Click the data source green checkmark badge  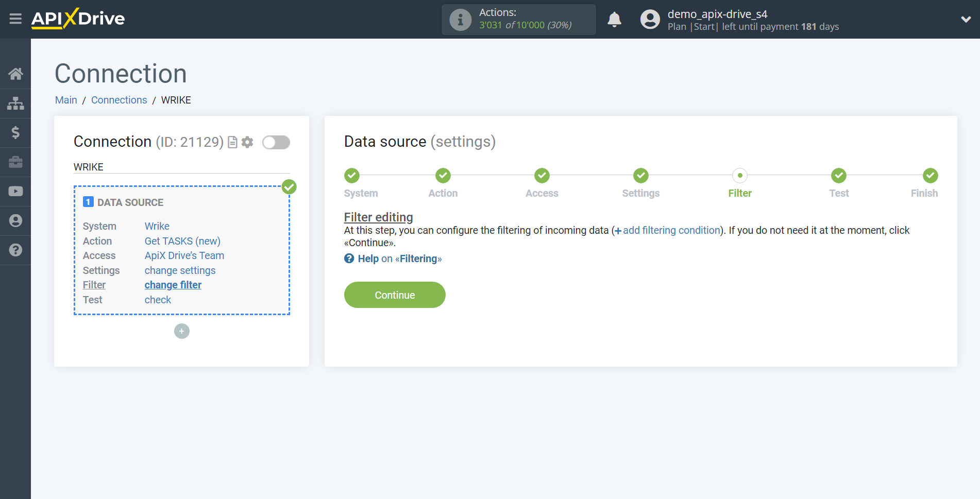[289, 186]
